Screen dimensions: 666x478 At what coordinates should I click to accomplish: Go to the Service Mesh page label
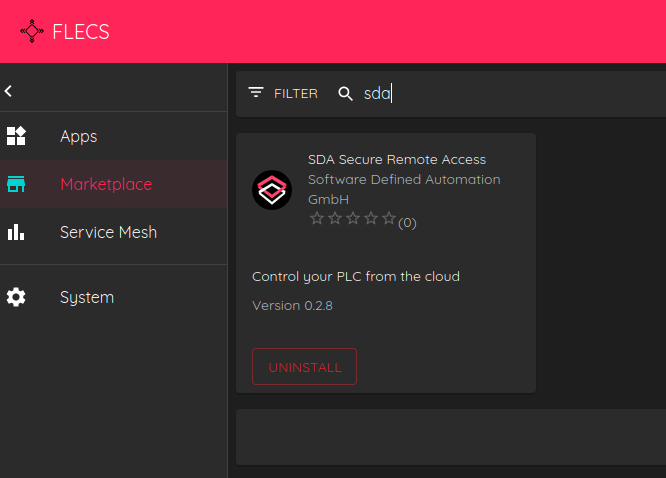[108, 232]
